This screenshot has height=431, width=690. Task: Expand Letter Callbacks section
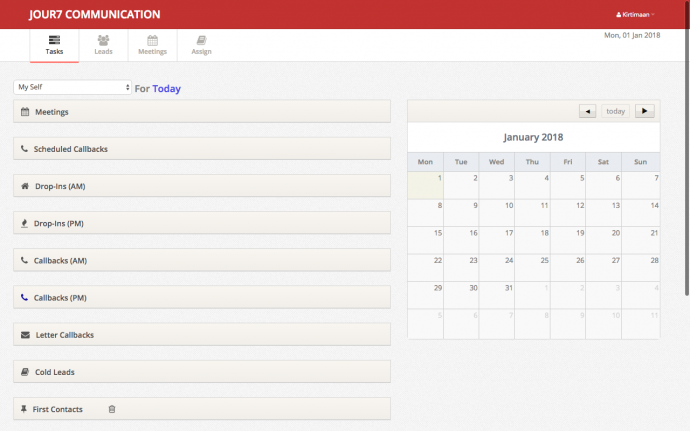click(x=202, y=334)
